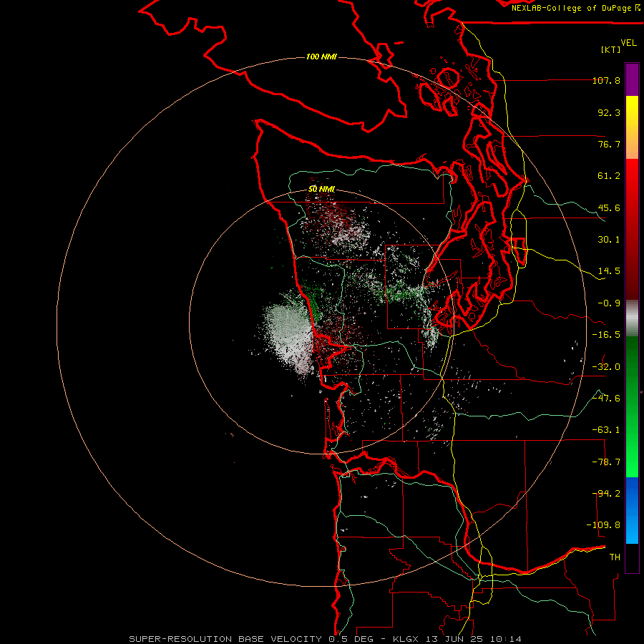Click the -78.7 velocity scale value

[x=606, y=462]
